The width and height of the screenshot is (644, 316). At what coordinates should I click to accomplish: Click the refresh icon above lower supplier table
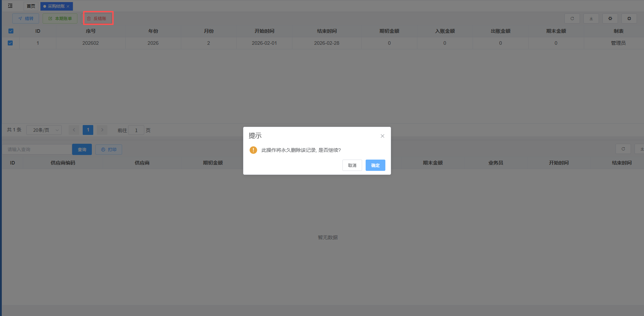click(x=623, y=149)
